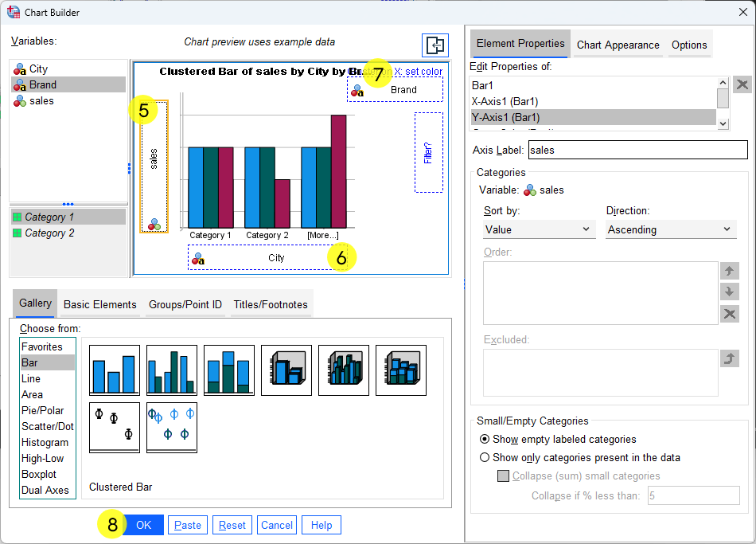Choose the Simple 3-D Bar chart icon
This screenshot has height=544, width=756.
[x=286, y=370]
